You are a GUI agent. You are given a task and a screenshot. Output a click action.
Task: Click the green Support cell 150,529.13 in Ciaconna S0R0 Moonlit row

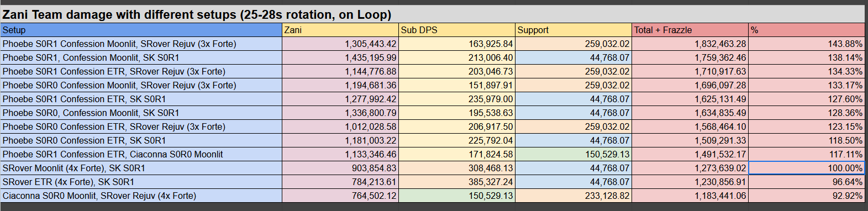[574, 154]
